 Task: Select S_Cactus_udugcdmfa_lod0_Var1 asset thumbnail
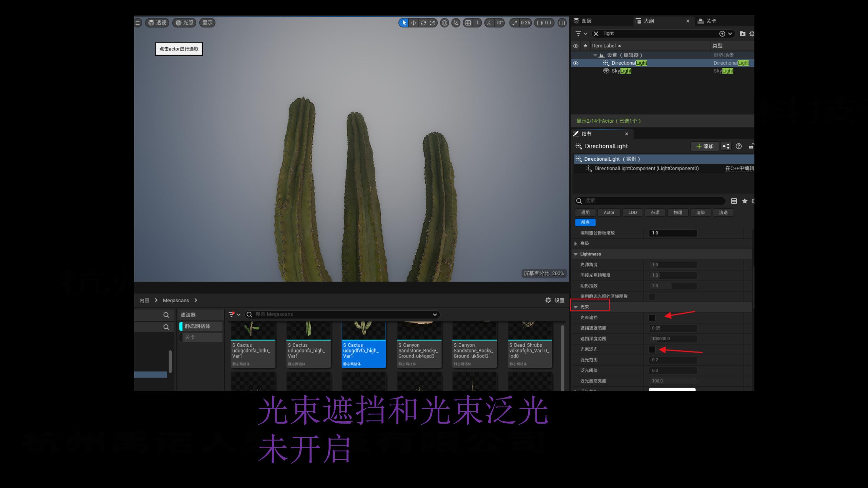tap(253, 345)
